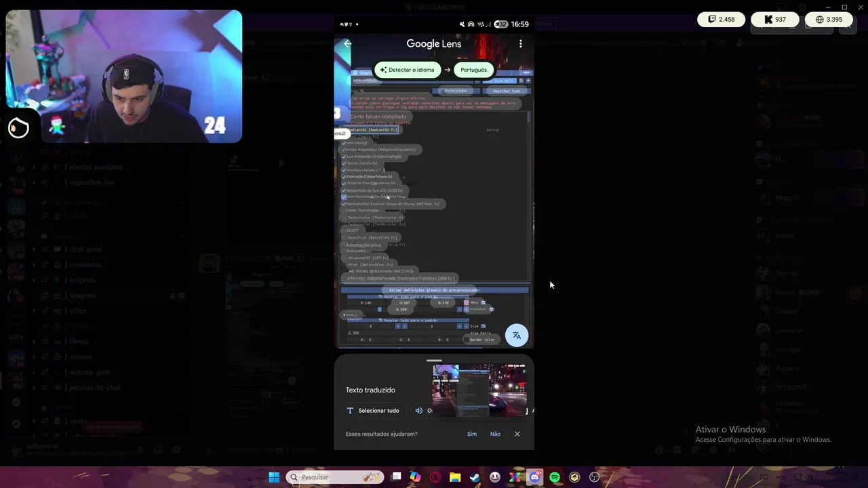Viewport: 868px width, 488px height.
Task: Tap Selecionar tudo chip
Action: click(x=373, y=411)
